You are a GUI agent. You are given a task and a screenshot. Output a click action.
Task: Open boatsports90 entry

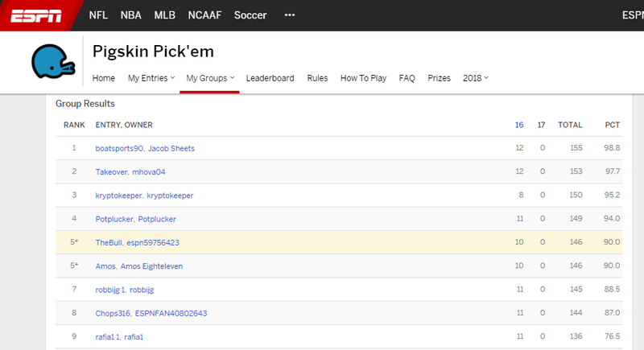coord(119,148)
